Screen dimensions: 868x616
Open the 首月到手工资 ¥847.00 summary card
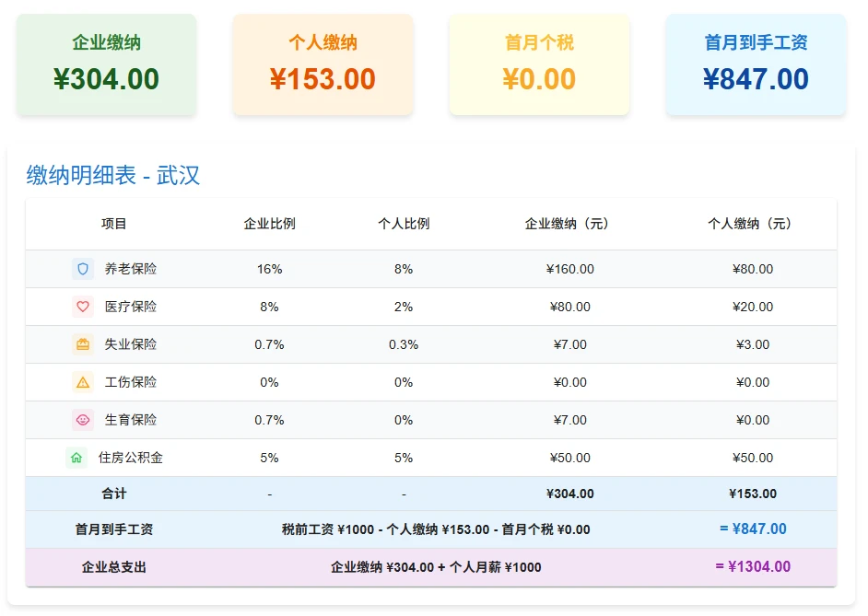tap(756, 64)
